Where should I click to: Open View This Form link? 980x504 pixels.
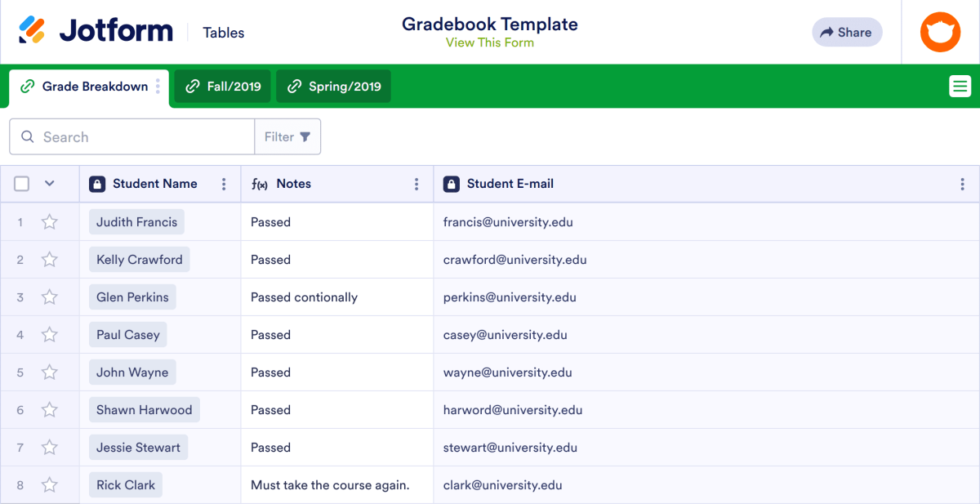pyautogui.click(x=490, y=42)
